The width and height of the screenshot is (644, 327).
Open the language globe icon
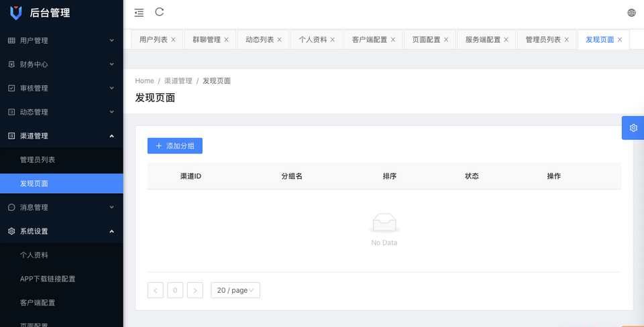point(632,13)
